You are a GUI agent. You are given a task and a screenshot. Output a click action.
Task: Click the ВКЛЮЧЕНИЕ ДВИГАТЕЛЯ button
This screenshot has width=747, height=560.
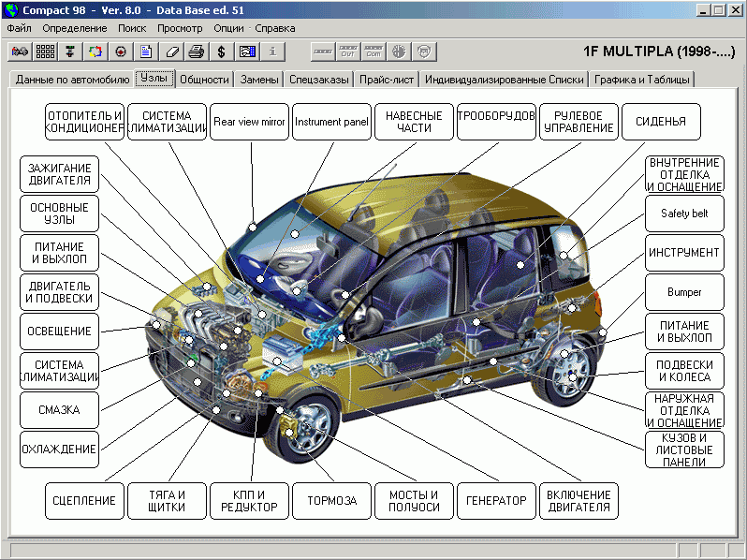click(579, 501)
